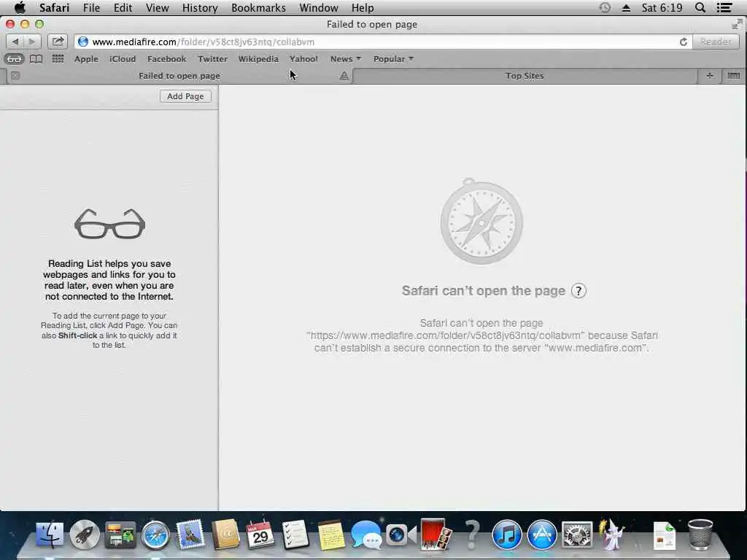
Task: Close the 'Failed to open page' tab
Action: click(15, 76)
